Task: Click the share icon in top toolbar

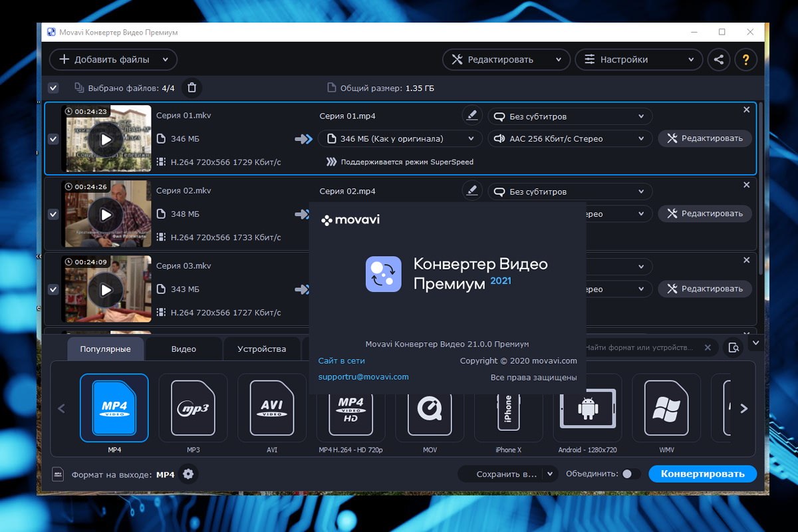Action: tap(718, 59)
